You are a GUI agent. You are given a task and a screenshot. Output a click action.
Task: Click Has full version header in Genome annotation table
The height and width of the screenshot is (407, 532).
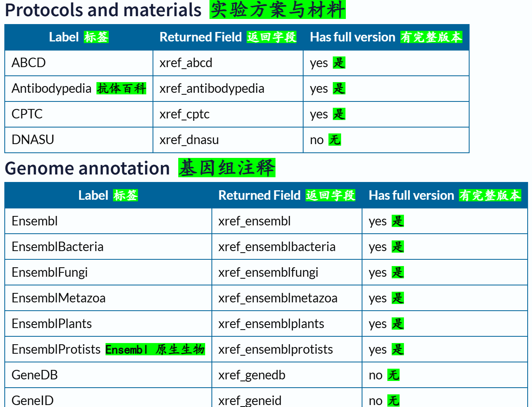pos(445,195)
